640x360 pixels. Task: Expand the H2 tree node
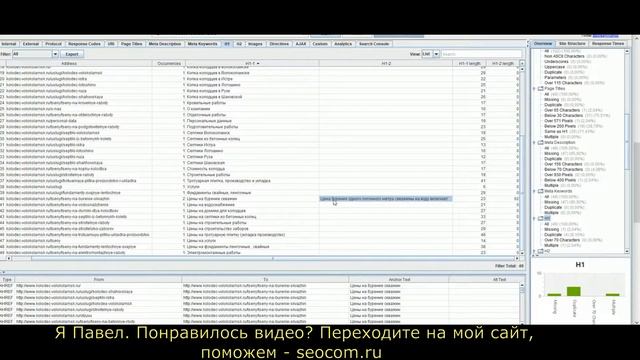click(534, 251)
